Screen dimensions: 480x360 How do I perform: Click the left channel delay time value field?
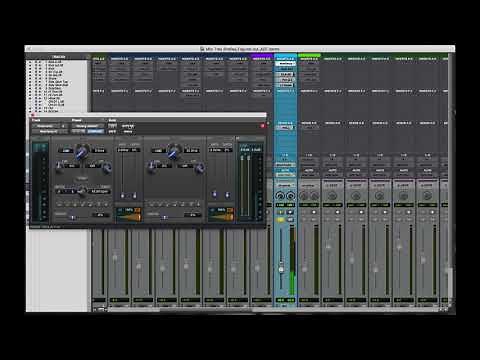pos(99,151)
